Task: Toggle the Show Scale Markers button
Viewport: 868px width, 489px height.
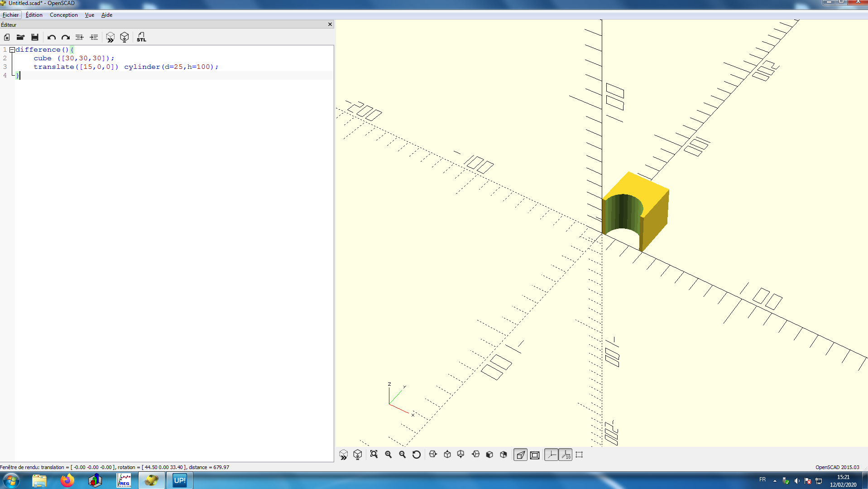Action: click(566, 455)
